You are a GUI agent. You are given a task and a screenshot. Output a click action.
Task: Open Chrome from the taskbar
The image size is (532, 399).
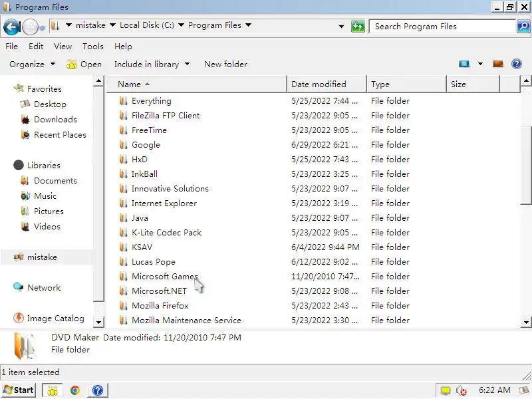tap(75, 390)
